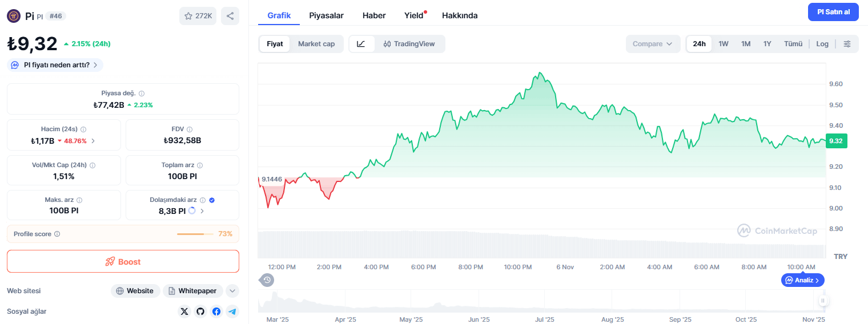Click the 9.1446 opening price label

pos(272,179)
